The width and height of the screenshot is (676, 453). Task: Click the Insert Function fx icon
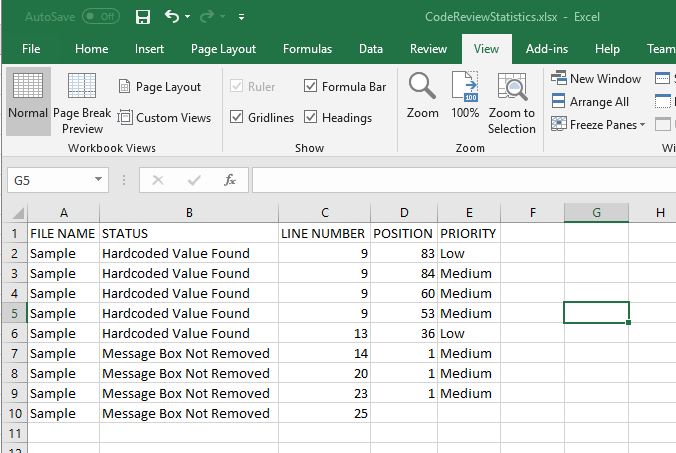pos(230,180)
